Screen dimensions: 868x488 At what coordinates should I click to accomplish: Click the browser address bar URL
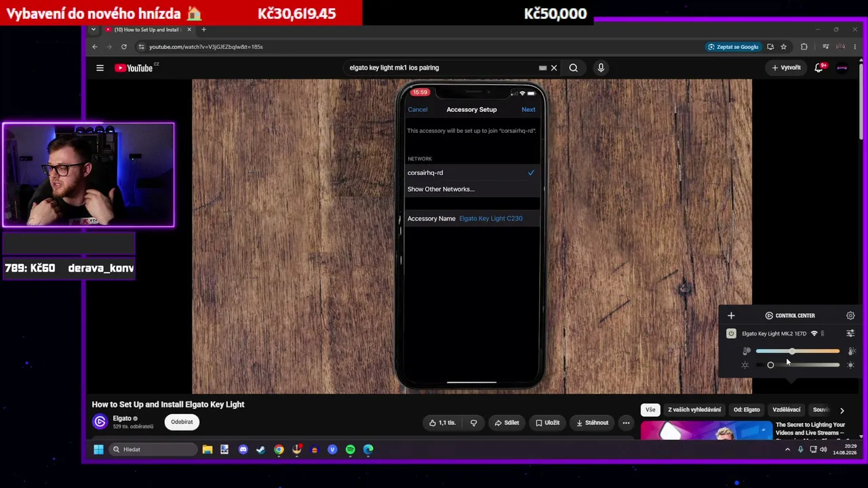[205, 47]
